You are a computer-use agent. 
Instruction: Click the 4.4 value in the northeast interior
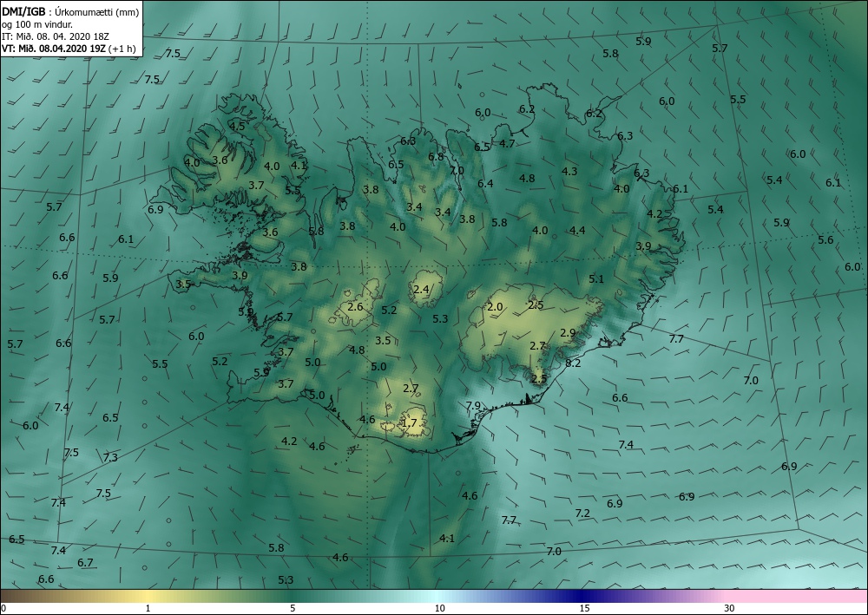coord(577,231)
